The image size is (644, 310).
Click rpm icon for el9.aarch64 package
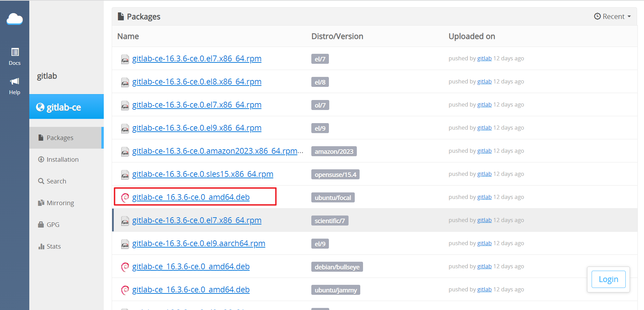125,244
